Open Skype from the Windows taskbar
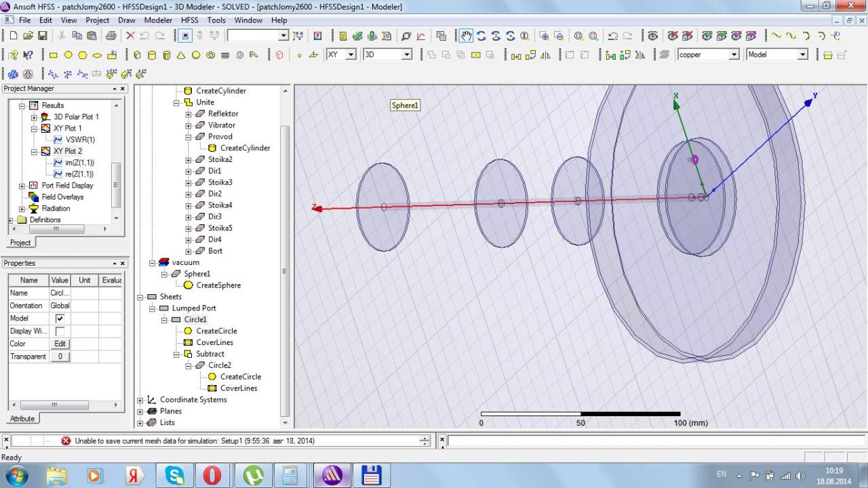Viewport: 868px width, 488px height. point(174,475)
